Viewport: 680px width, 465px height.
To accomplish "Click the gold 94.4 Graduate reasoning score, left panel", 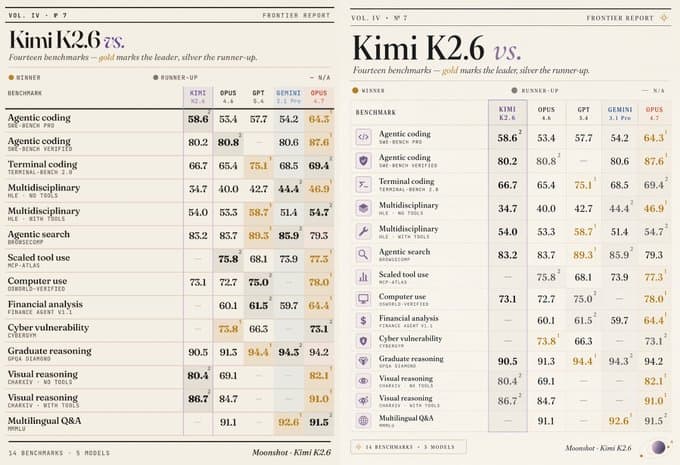I will [258, 352].
